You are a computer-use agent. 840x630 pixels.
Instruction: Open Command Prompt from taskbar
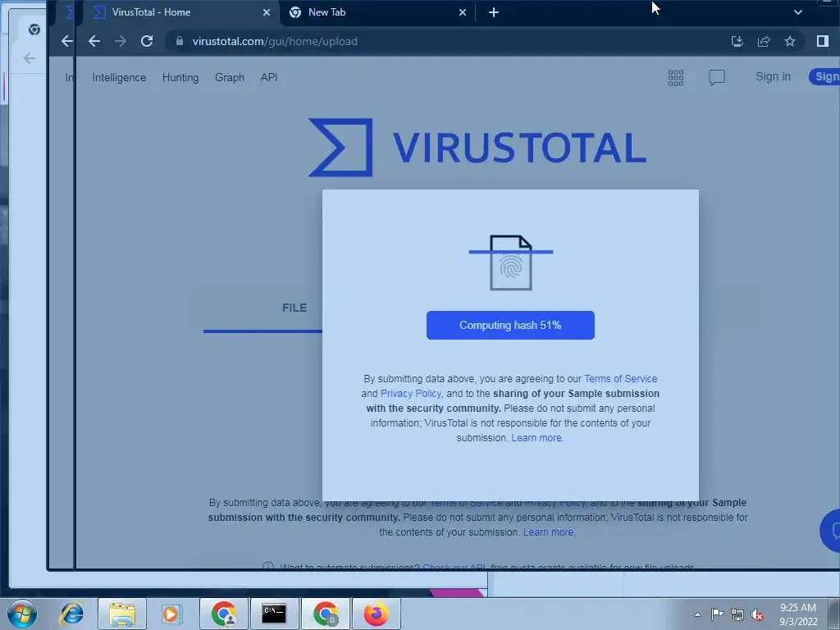[x=274, y=614]
